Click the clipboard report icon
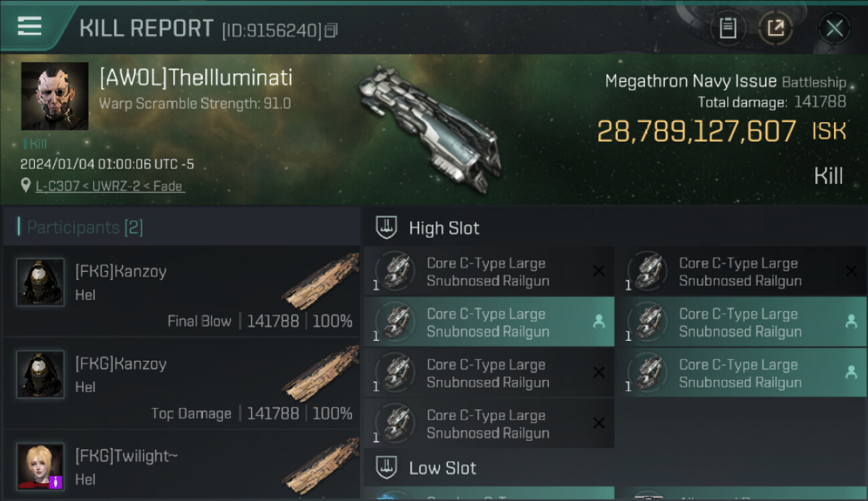This screenshot has width=868, height=501. tap(727, 28)
